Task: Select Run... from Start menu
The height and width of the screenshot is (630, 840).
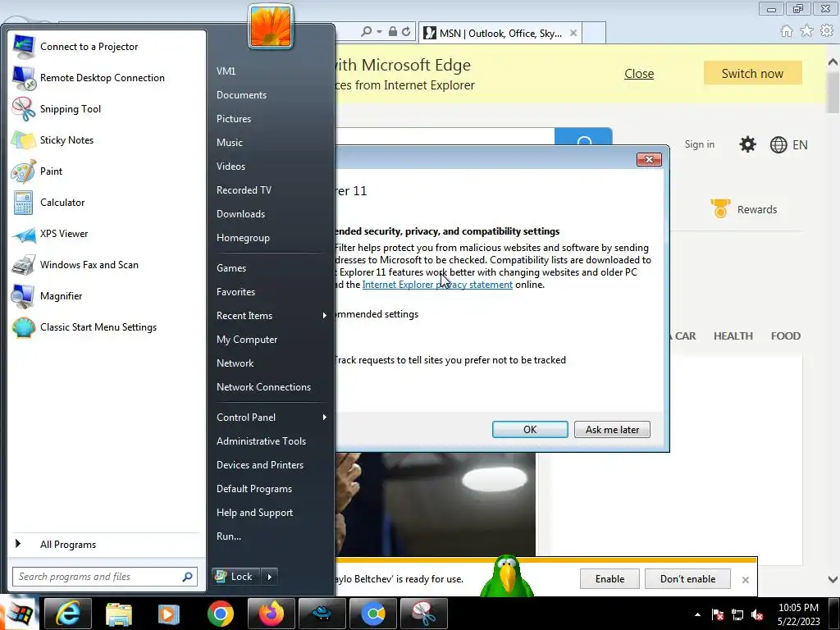Action: tap(229, 536)
